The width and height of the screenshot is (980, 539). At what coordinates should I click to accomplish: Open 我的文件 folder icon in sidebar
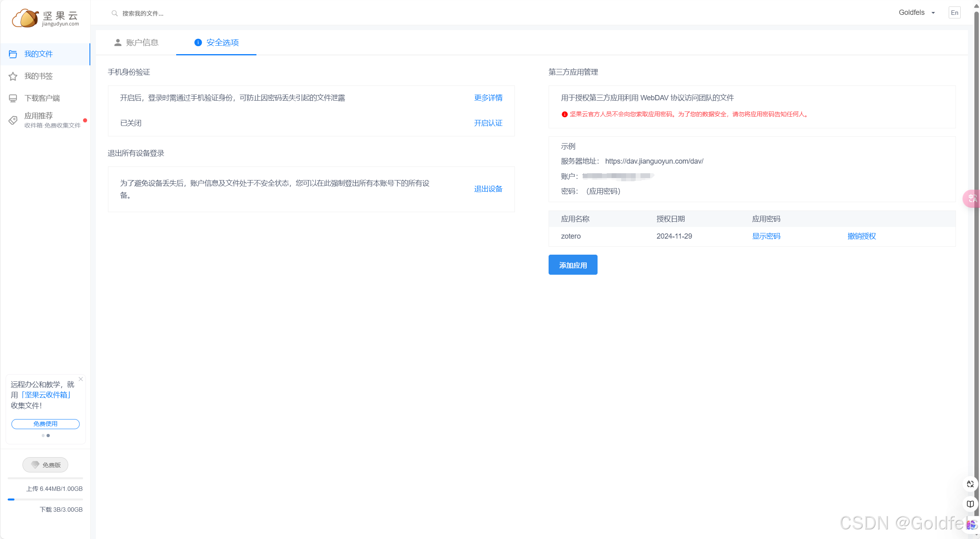pyautogui.click(x=13, y=54)
